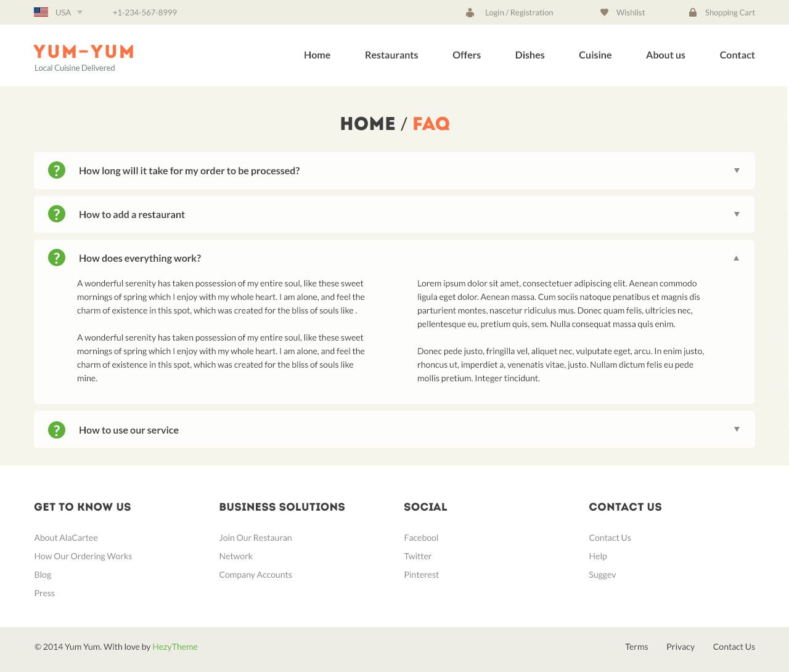Click the YUM-YUM logo

[x=84, y=52]
